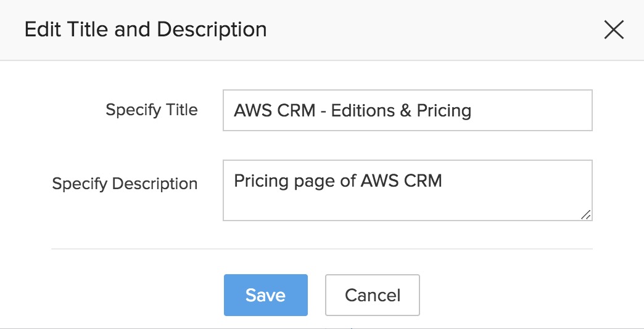This screenshot has height=329, width=644.
Task: Click the "Edit Title and Description" heading
Action: pos(146,30)
